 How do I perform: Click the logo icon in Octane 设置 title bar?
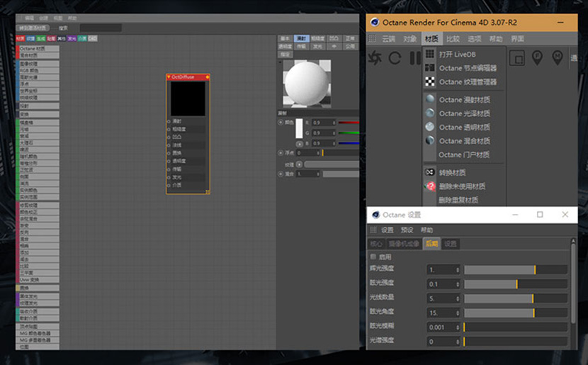click(375, 215)
